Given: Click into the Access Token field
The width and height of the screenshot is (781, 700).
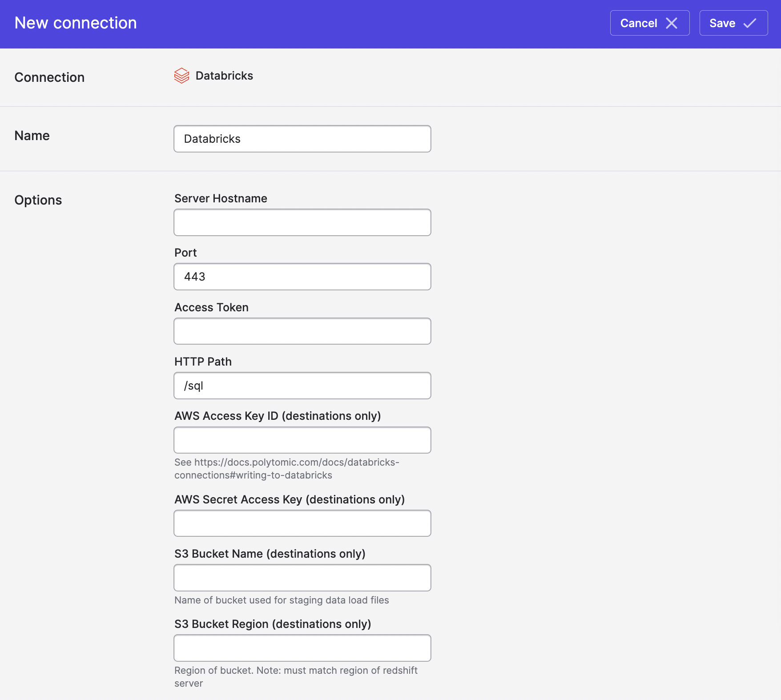Looking at the screenshot, I should coord(302,331).
